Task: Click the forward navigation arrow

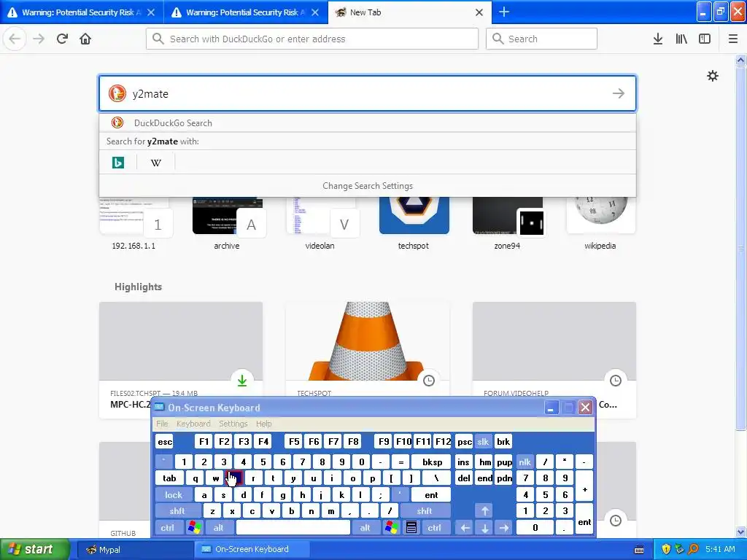Action: point(39,39)
